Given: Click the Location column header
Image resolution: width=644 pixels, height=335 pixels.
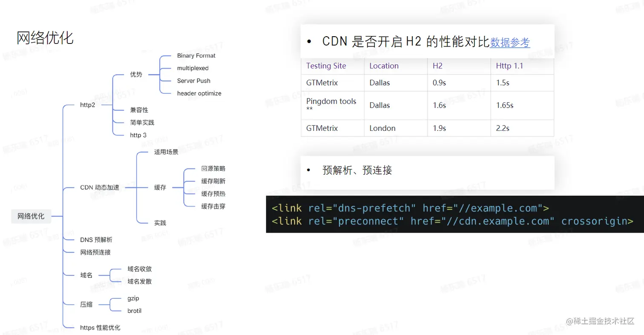Looking at the screenshot, I should 384,66.
